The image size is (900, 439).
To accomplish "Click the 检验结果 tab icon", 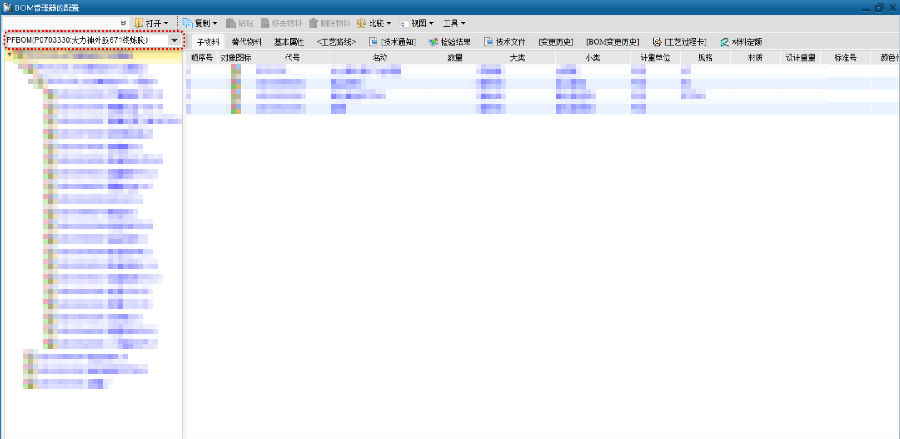I will tap(433, 42).
